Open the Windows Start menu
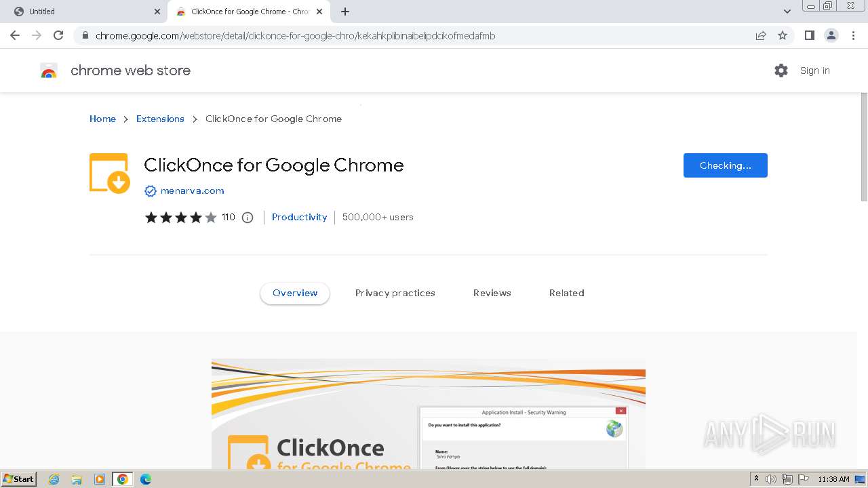The width and height of the screenshot is (868, 488). [x=19, y=479]
